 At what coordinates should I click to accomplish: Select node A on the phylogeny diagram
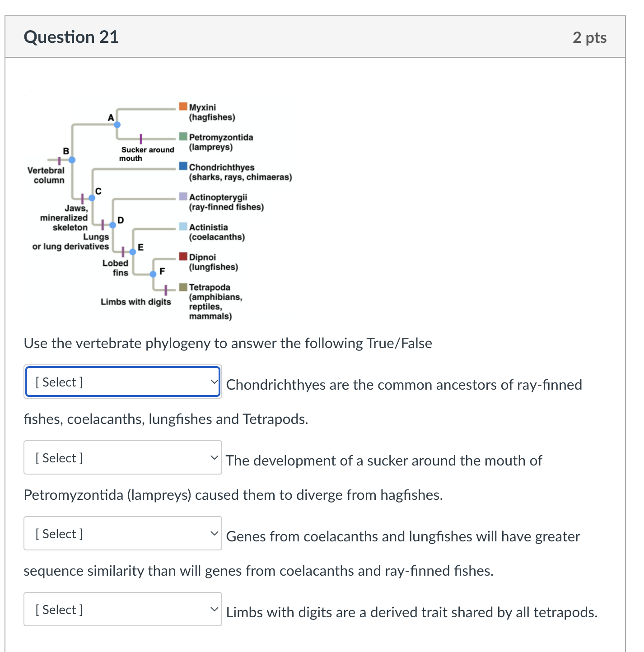tap(117, 124)
